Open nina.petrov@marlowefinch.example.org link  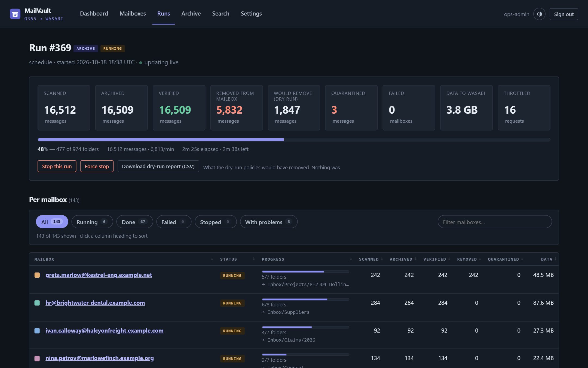99,358
